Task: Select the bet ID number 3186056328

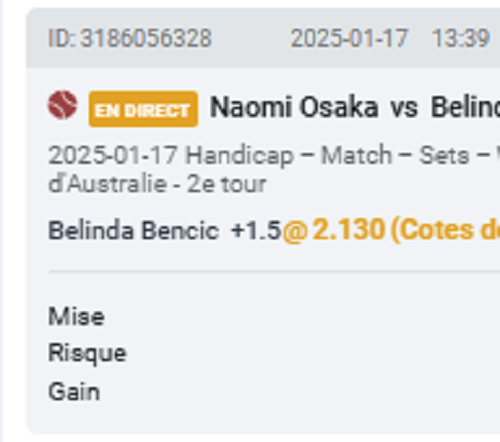Action: [146, 38]
